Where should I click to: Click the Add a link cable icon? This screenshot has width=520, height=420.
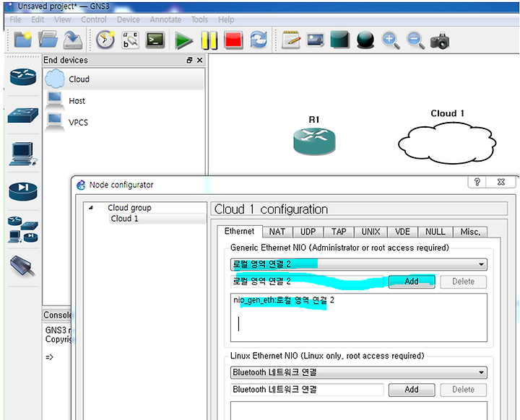point(23,266)
